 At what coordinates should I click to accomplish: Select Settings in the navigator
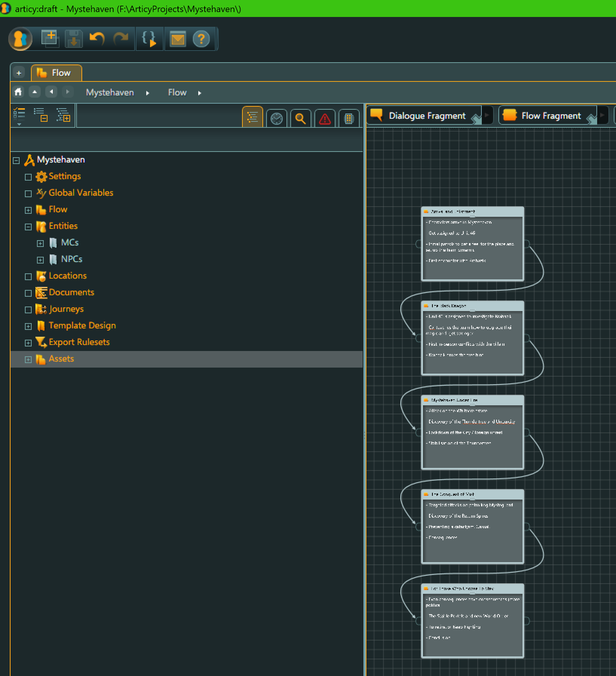[x=65, y=176]
